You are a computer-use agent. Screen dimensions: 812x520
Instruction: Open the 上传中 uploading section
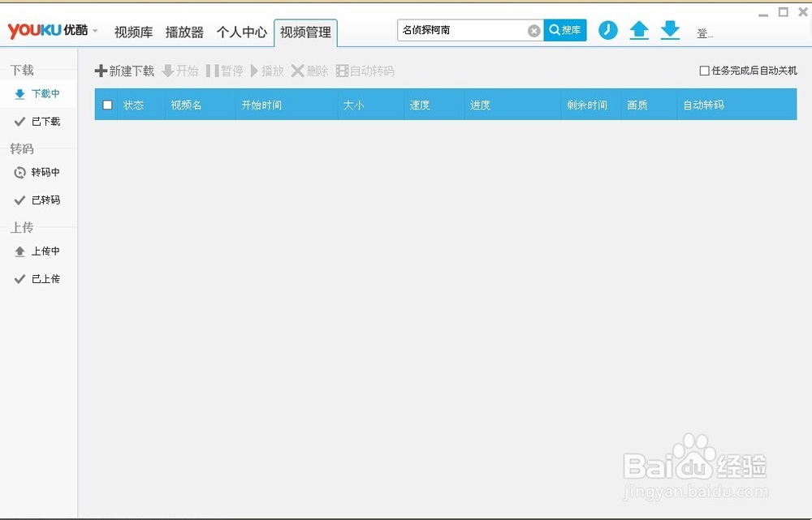pos(39,251)
